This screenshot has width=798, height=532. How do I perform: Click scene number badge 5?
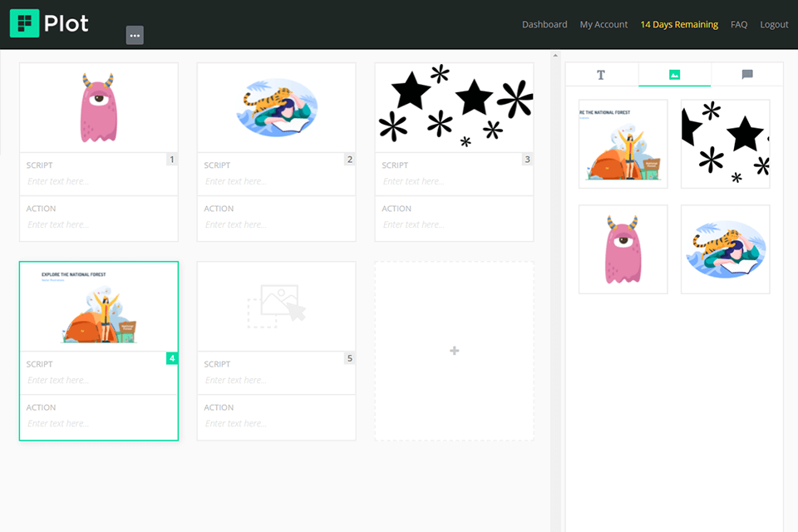[350, 358]
